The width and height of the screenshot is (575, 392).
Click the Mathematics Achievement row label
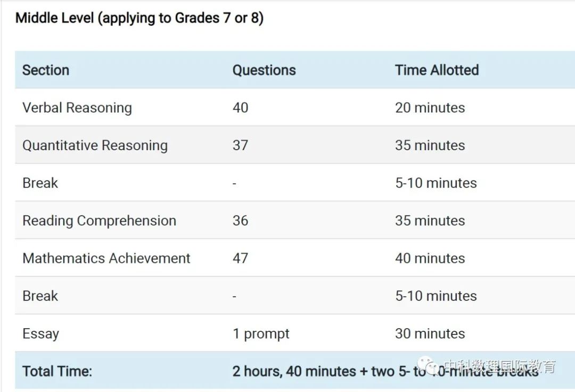tap(106, 258)
